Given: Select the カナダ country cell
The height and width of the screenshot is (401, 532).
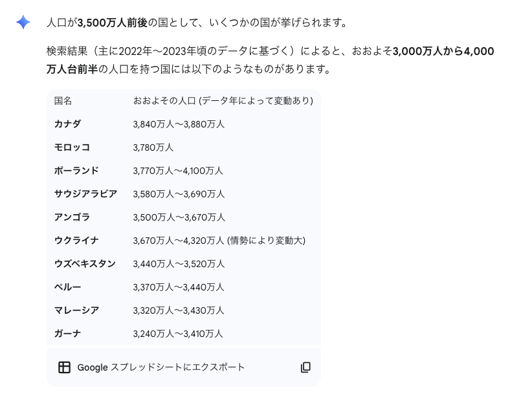Looking at the screenshot, I should click(68, 124).
